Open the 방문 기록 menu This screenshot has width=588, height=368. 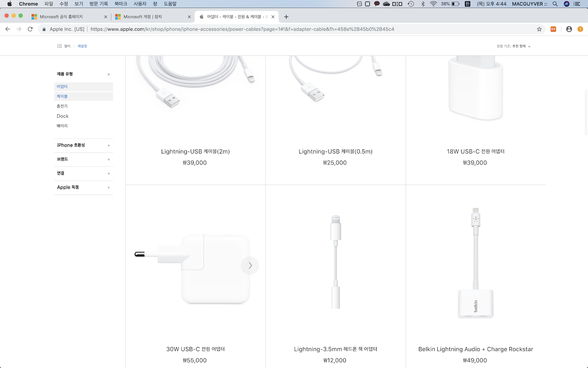pos(99,4)
